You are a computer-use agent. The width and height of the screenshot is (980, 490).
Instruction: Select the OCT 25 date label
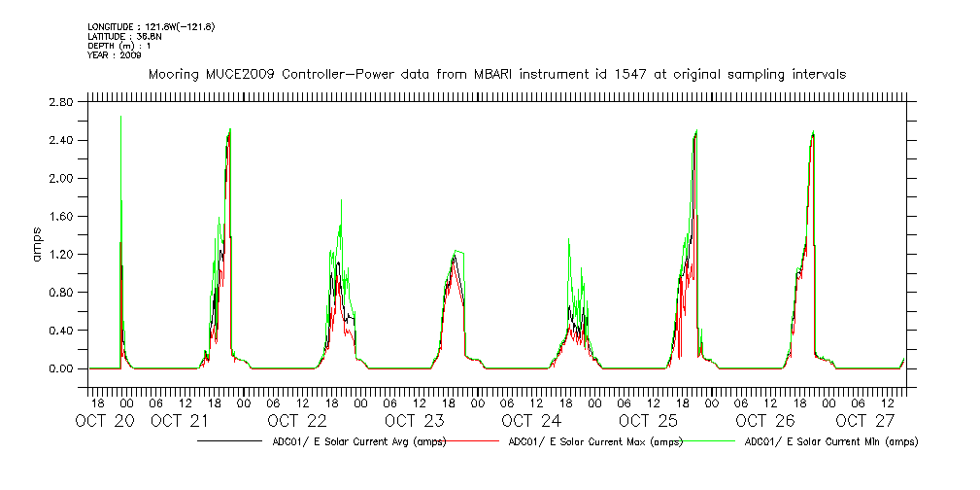648,421
